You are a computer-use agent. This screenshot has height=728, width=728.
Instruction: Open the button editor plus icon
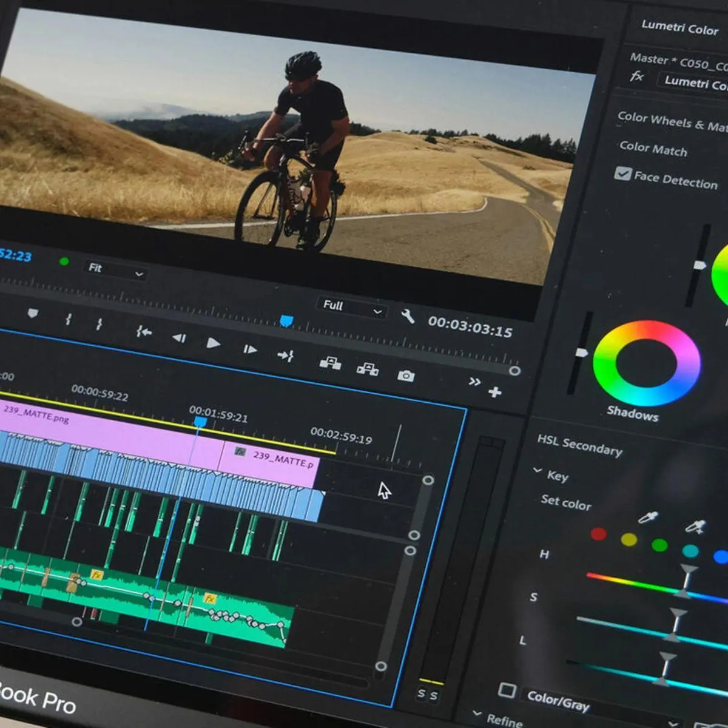click(495, 392)
